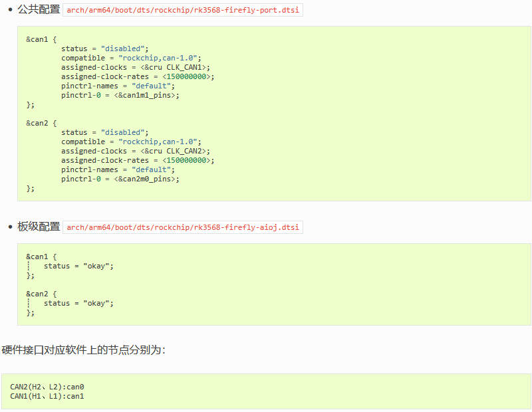Click status = "disabled" in the &can1 node

coord(105,49)
